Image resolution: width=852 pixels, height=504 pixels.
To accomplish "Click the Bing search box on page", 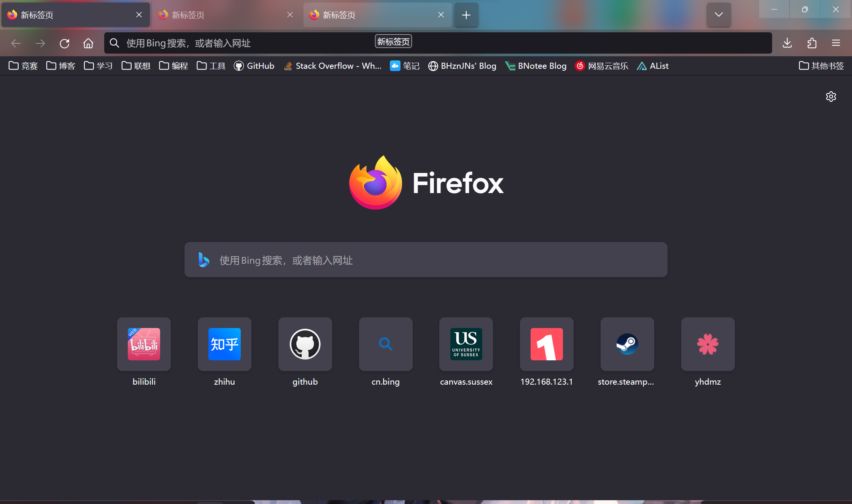I will point(426,260).
